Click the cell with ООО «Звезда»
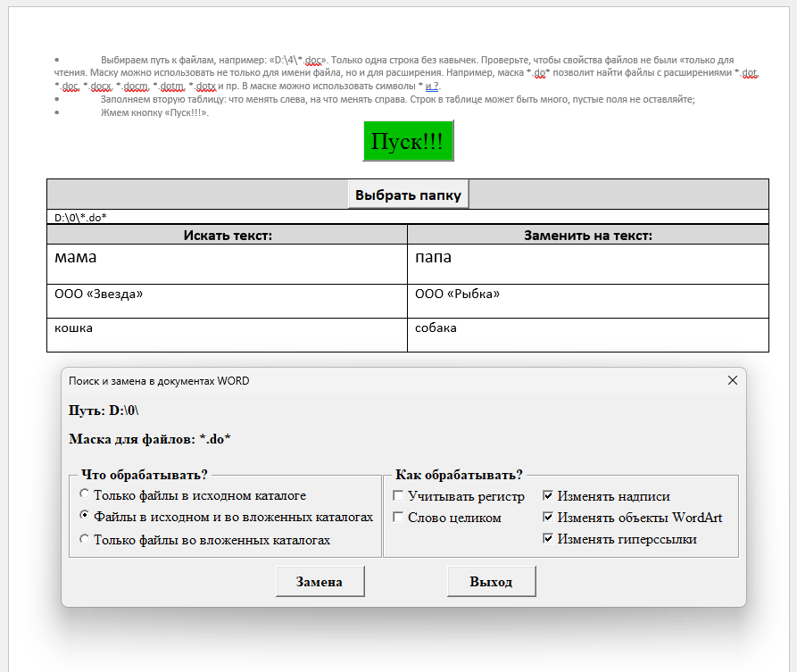Viewport: 797px width, 672px height. point(227,301)
